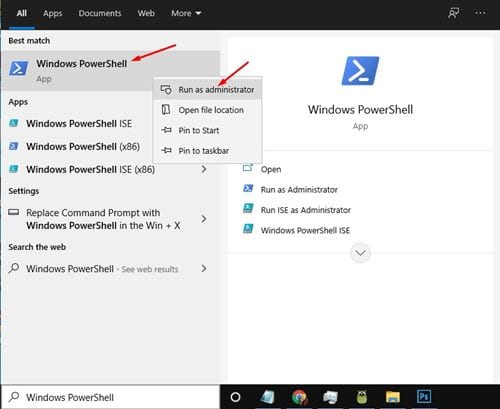Open Windows PowerShell ISE app result
Image resolution: width=500 pixels, height=409 pixels.
click(x=79, y=124)
